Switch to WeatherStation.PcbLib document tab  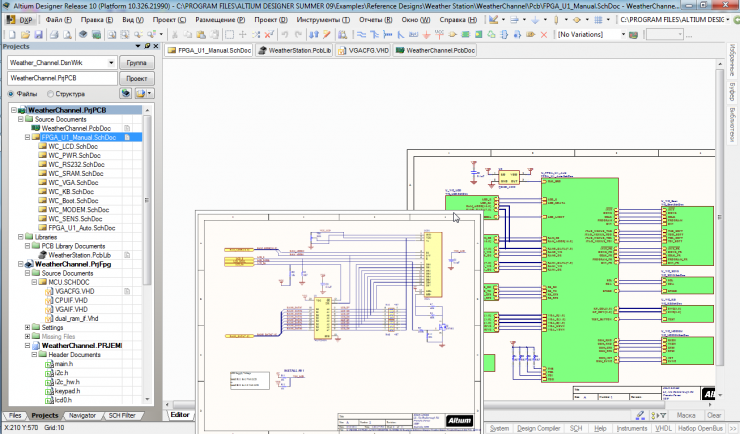point(294,50)
